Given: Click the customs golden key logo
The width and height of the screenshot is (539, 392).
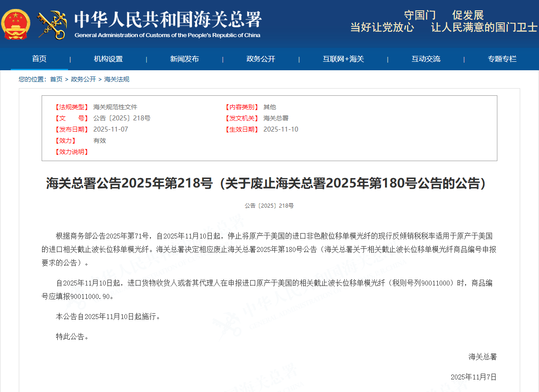Looking at the screenshot, I should [x=51, y=25].
